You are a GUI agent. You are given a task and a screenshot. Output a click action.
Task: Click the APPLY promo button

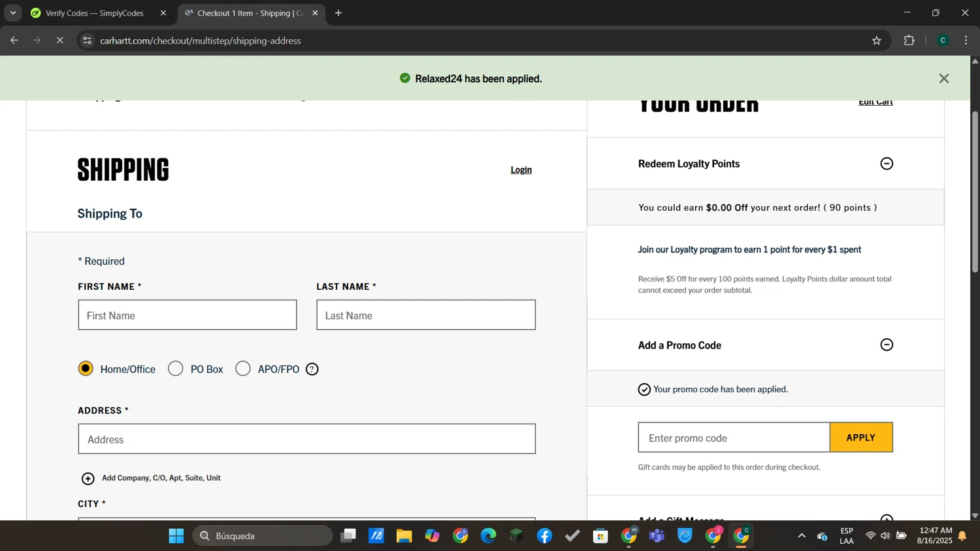pyautogui.click(x=861, y=437)
